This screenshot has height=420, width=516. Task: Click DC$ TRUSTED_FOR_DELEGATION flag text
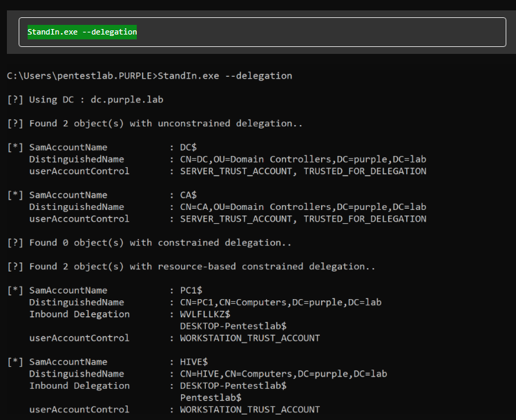[365, 171]
